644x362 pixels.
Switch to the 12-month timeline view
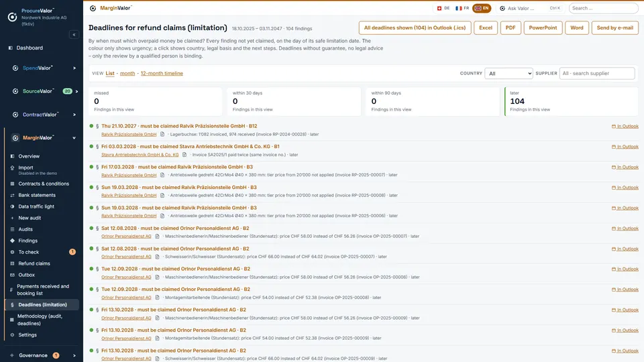coord(162,74)
